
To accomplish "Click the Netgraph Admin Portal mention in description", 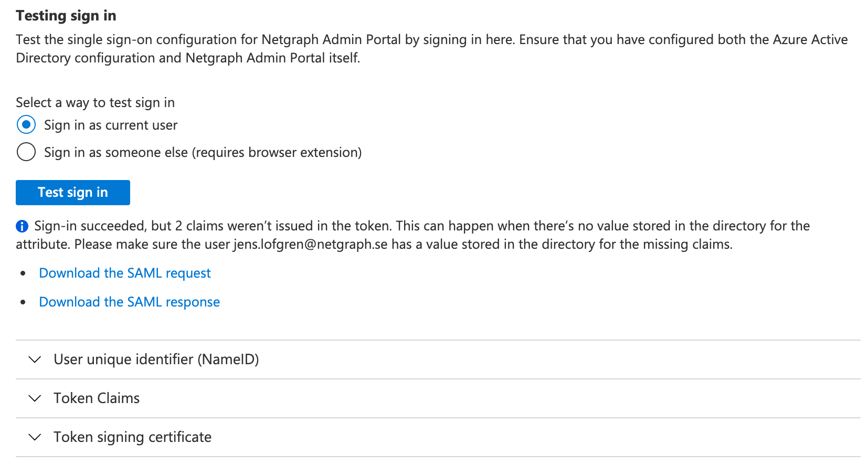I will click(x=330, y=39).
